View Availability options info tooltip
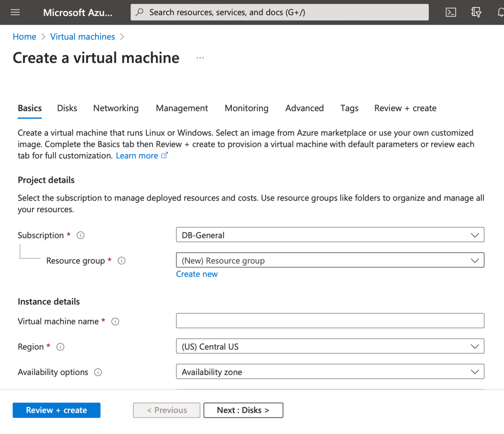Viewport: 504px width, 434px height. point(98,372)
